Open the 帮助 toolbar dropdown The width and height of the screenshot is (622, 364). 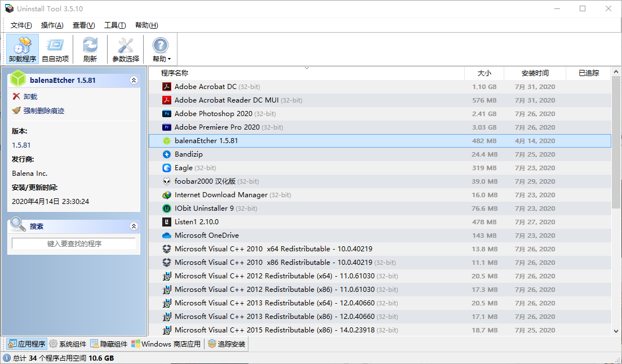(x=161, y=49)
